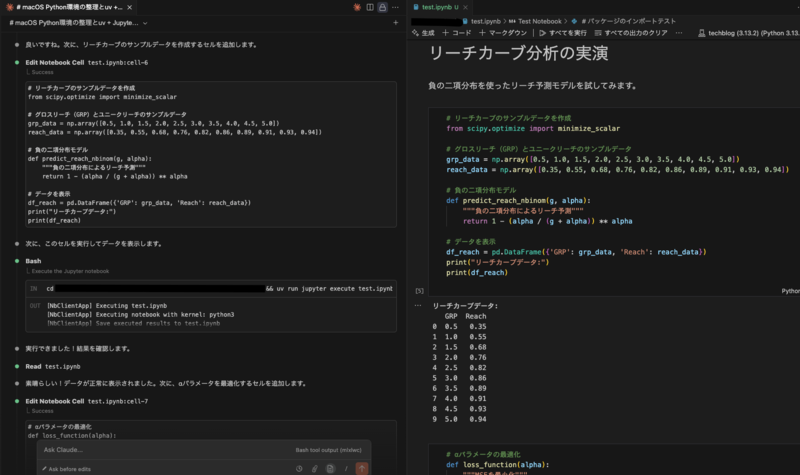The height and width of the screenshot is (475, 800).
Task: Click '負の二項分布を使ったリーチ予測モデル' paragraph
Action: [533, 86]
